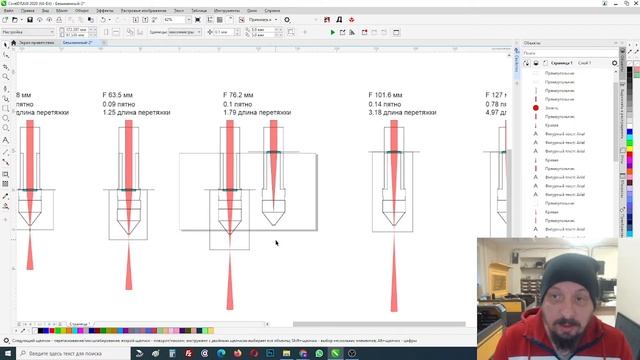This screenshot has width=640, height=360.
Task: Select the Zoom magnifier tool in the toolbox
Action: 6,77
